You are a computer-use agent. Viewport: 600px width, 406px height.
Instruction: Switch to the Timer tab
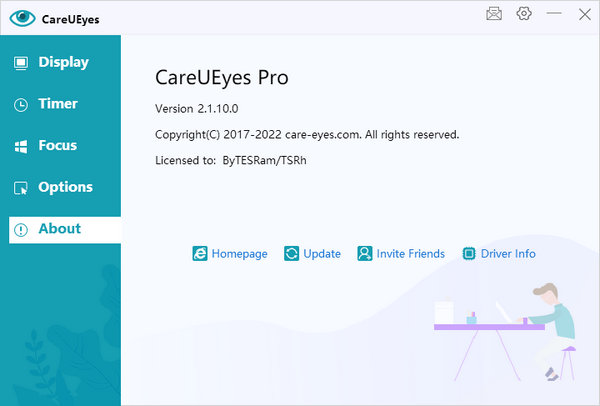[58, 104]
